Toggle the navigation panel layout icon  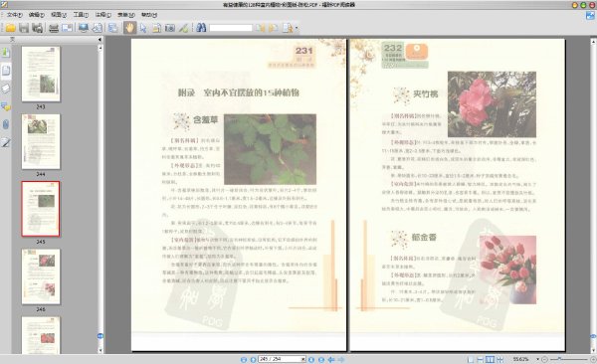click(113, 28)
